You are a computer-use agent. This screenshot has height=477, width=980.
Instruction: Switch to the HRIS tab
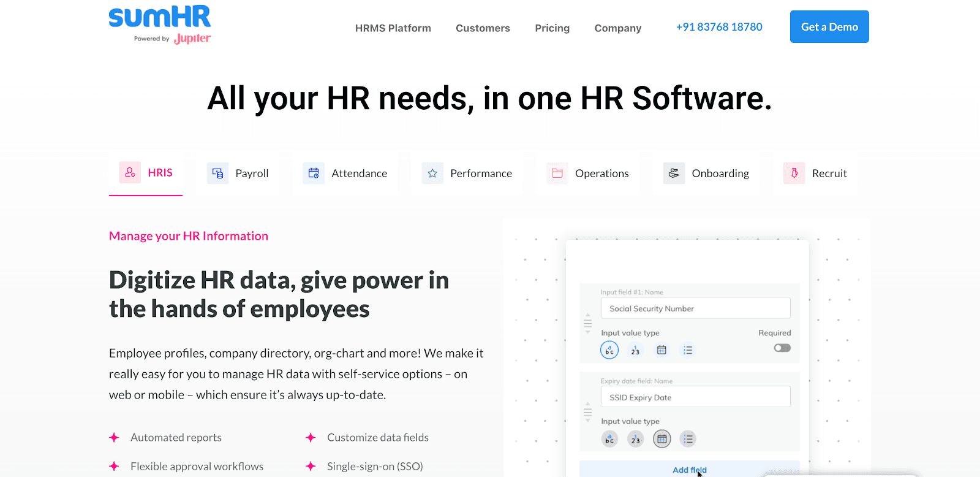(146, 174)
